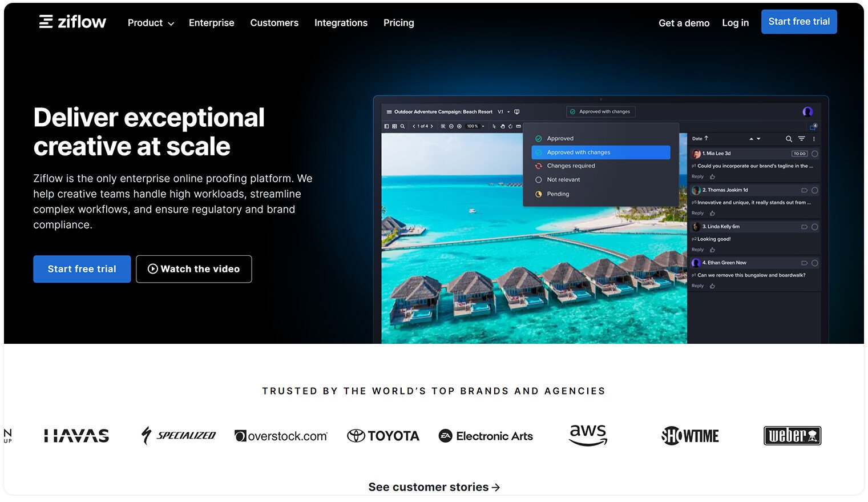Image resolution: width=868 pixels, height=502 pixels.
Task: Click the 'Watch the video' button
Action: pos(194,269)
